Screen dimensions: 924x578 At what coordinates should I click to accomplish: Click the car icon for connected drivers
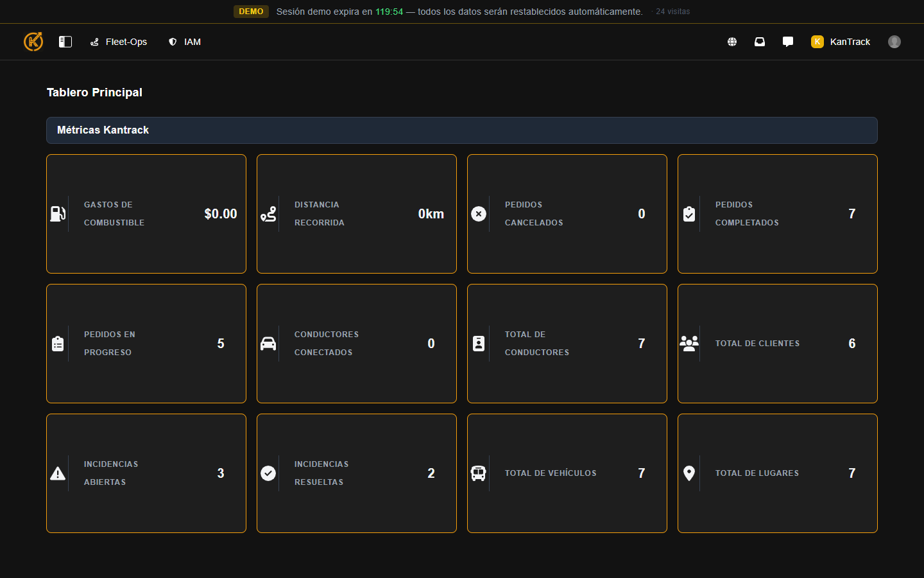click(x=268, y=344)
